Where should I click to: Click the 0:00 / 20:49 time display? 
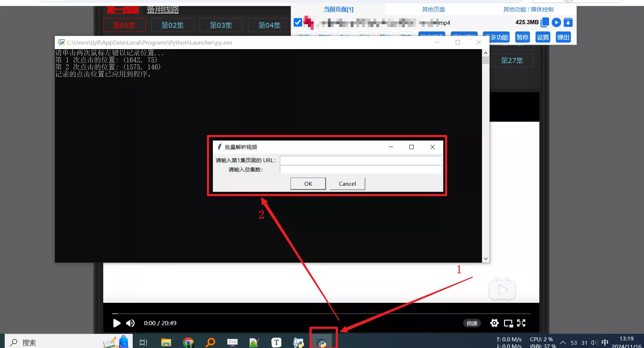point(160,323)
